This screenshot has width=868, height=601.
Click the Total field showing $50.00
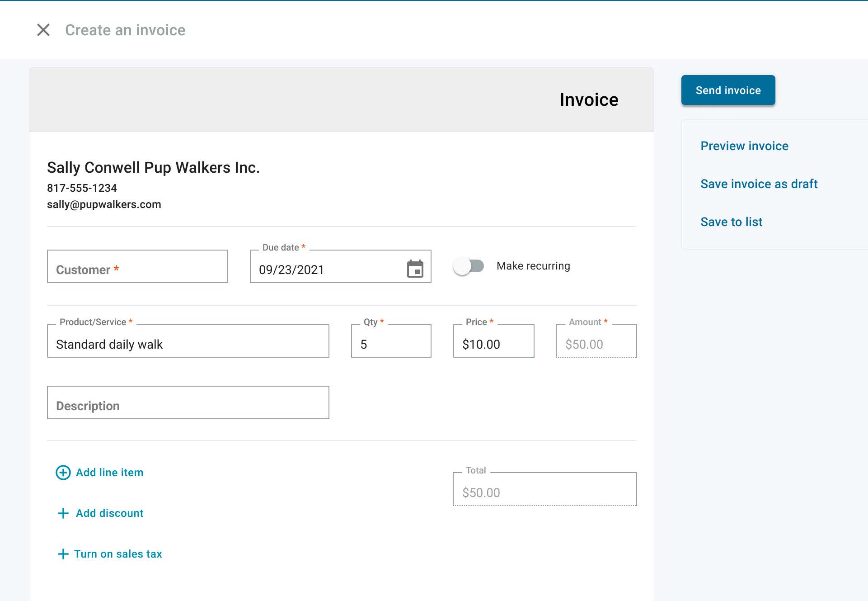tap(545, 489)
